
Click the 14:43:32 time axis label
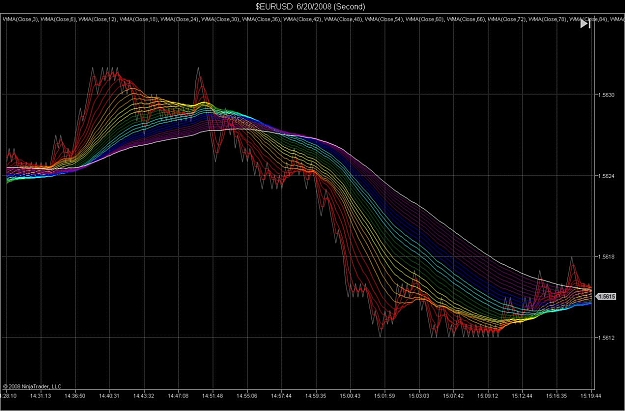click(143, 396)
